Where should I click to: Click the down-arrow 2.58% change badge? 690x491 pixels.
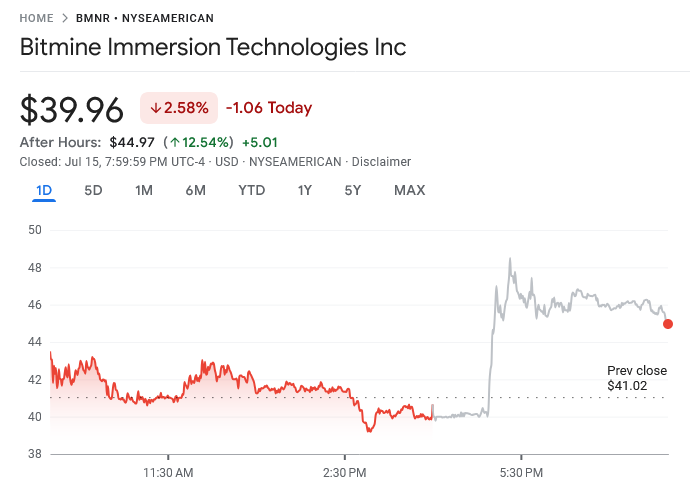point(180,108)
